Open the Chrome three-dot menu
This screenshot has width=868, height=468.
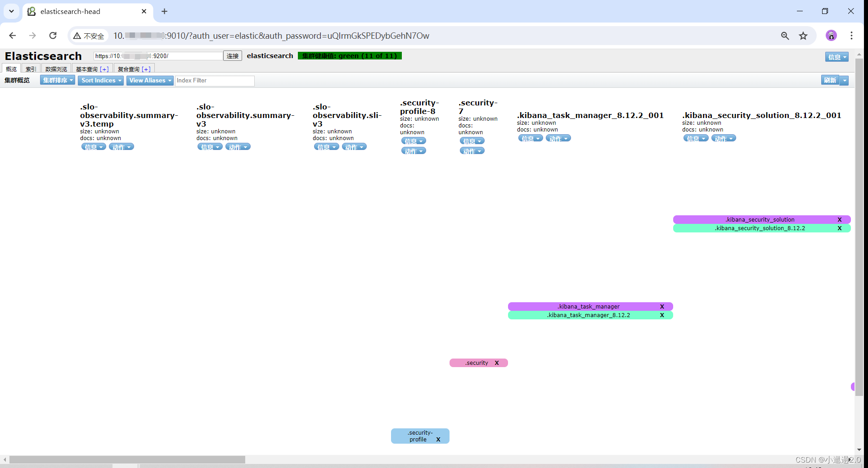[x=851, y=36]
